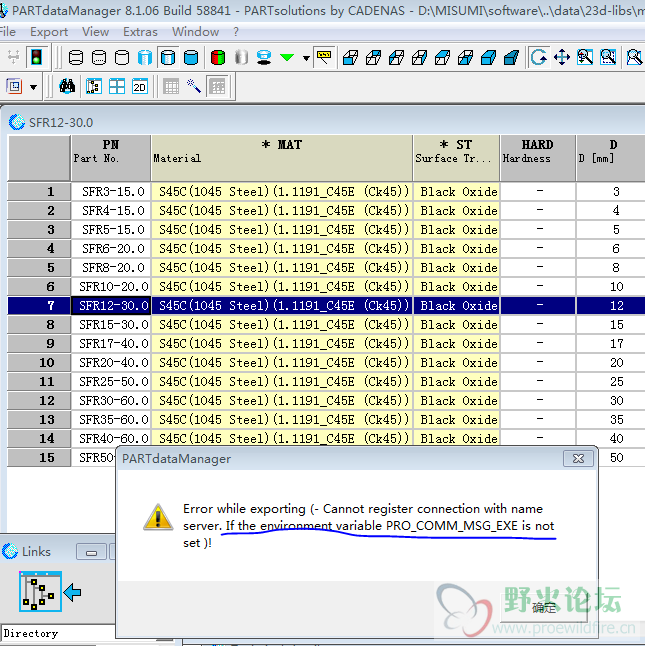This screenshot has height=646, width=645.
Task: Choose wireframe cylinder display without hidden lines
Action: (x=122, y=57)
